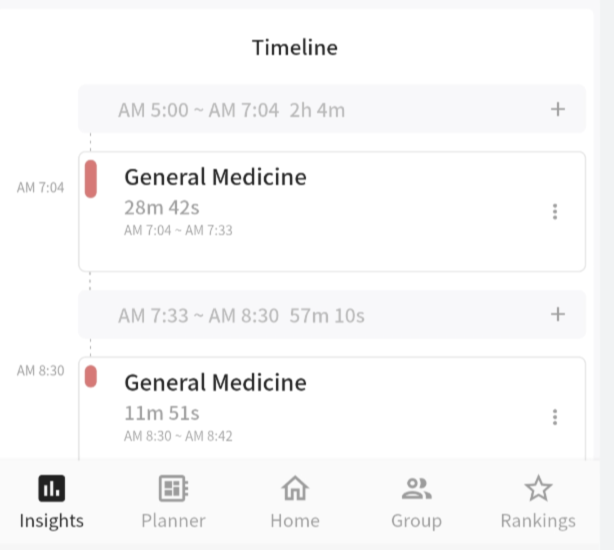
Task: Switch to the Rankings tab label
Action: 538,520
